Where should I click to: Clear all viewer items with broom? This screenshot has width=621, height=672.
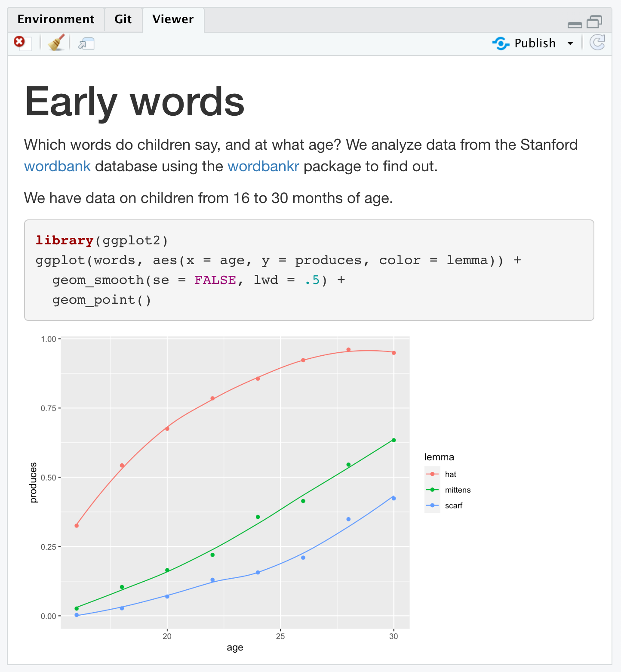coord(56,43)
